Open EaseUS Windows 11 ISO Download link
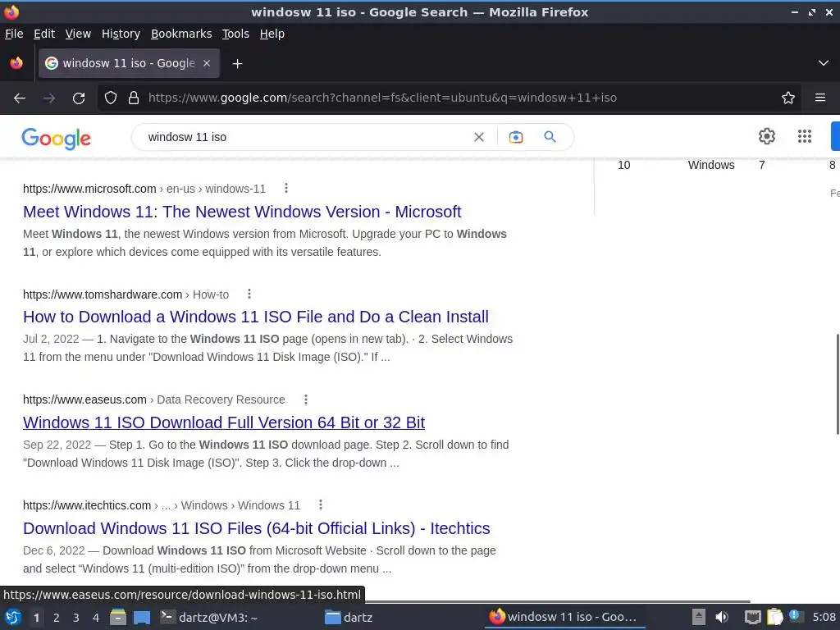The image size is (840, 630). click(224, 422)
